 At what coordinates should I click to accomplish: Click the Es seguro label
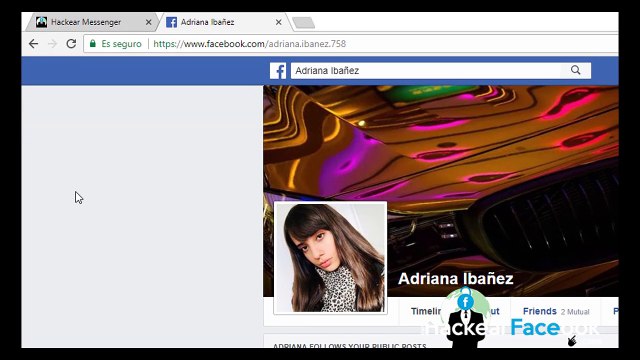[121, 44]
